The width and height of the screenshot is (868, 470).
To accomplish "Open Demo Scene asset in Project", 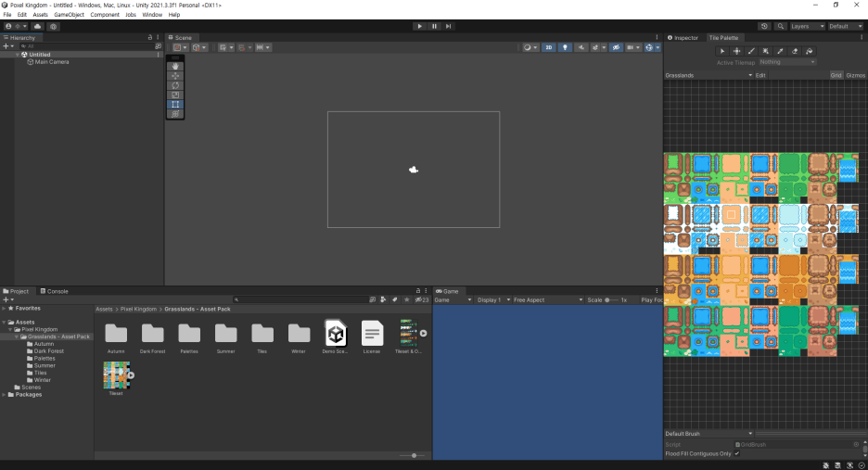I will 336,337.
